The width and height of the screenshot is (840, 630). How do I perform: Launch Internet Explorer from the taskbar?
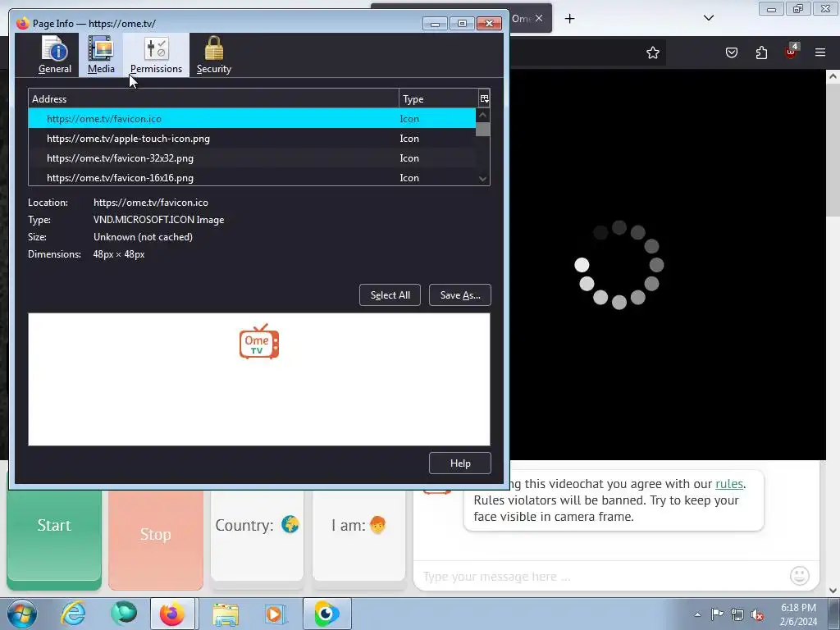click(73, 614)
